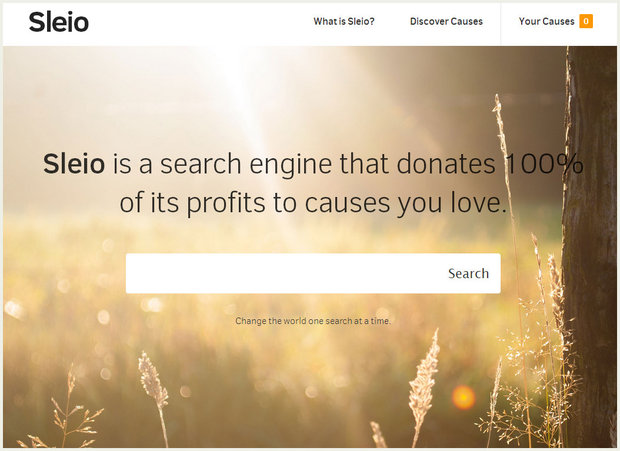The height and width of the screenshot is (451, 620).
Task: Open the What is Sleio? page
Action: (x=344, y=21)
